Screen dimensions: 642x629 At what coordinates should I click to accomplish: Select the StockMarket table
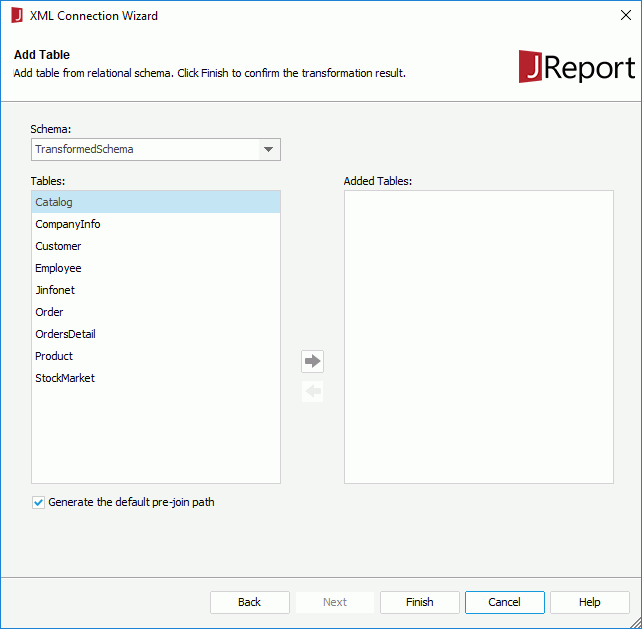tap(156, 378)
